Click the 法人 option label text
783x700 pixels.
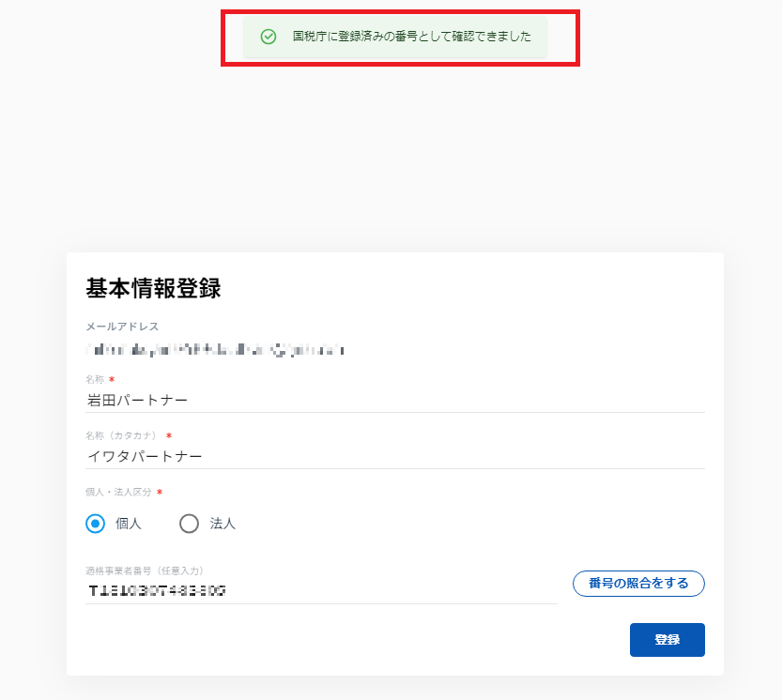[x=223, y=524]
